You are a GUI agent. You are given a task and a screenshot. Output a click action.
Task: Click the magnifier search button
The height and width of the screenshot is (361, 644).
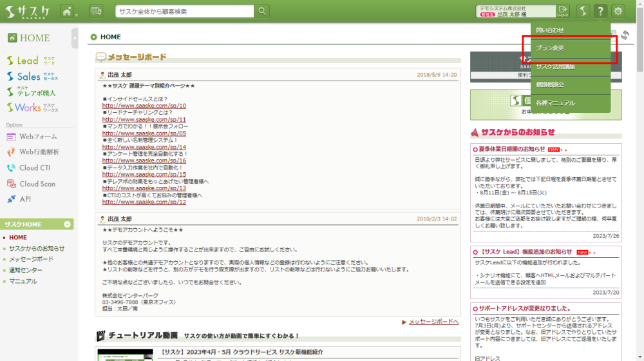pyautogui.click(x=262, y=11)
